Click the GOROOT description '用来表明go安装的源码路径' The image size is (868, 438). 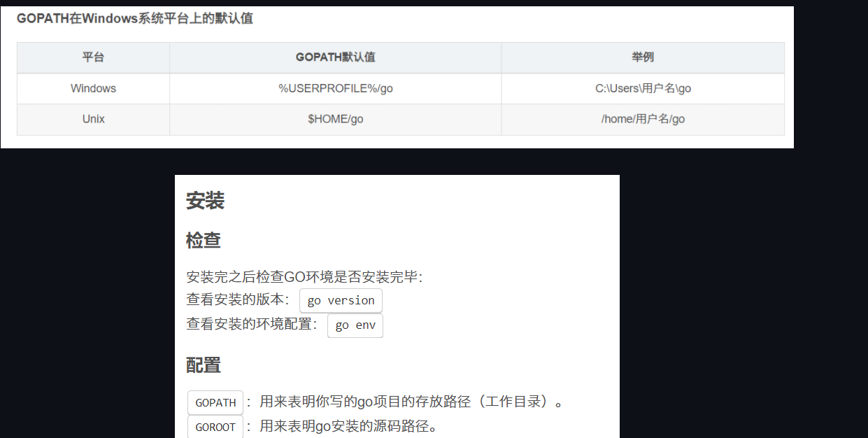343,425
